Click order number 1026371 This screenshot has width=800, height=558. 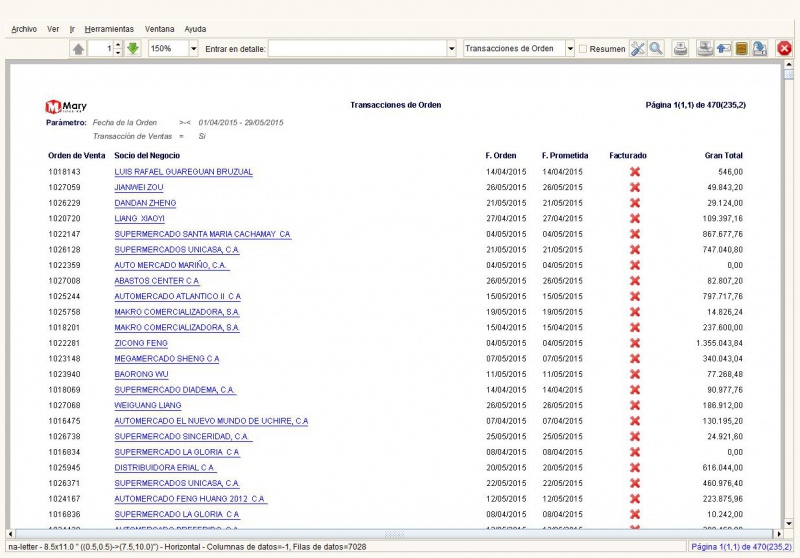tap(64, 483)
